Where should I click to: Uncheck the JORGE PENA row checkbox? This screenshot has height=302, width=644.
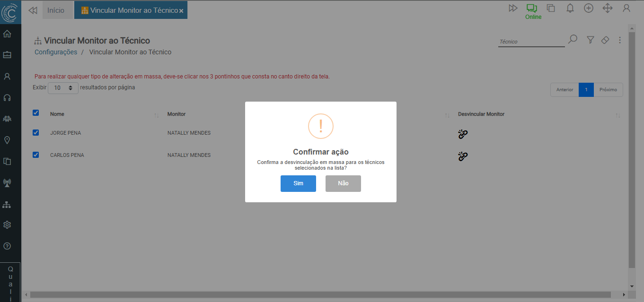[x=35, y=133]
